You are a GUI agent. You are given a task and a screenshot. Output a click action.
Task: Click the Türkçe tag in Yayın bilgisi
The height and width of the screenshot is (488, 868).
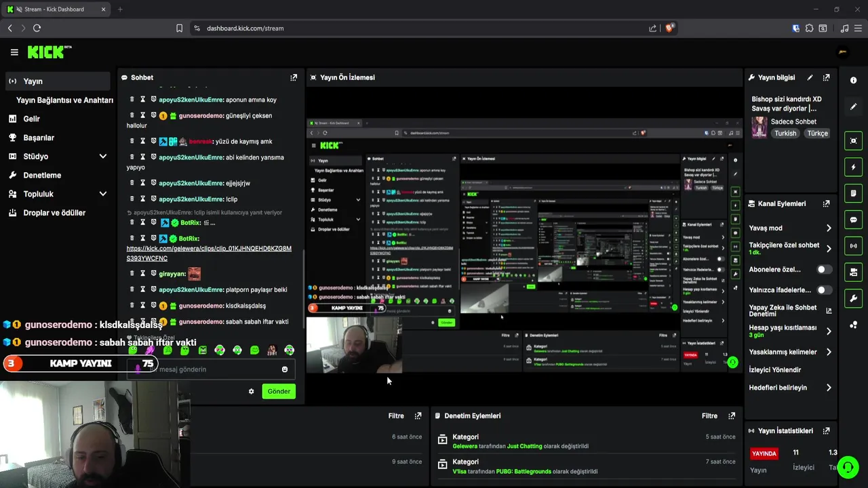(x=817, y=134)
